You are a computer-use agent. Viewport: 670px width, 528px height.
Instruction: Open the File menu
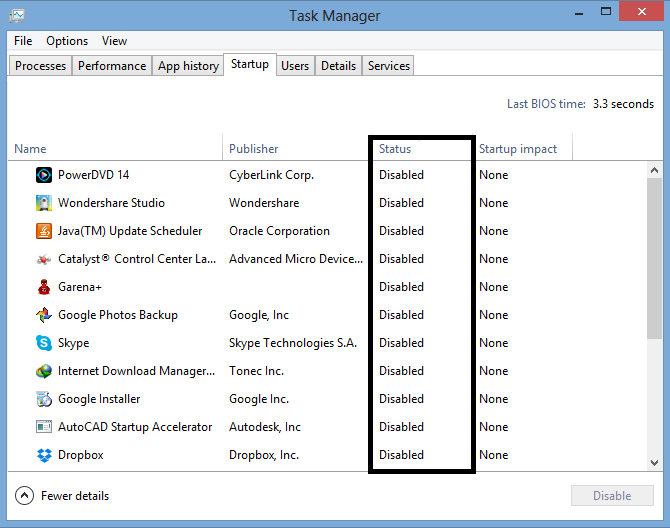23,41
